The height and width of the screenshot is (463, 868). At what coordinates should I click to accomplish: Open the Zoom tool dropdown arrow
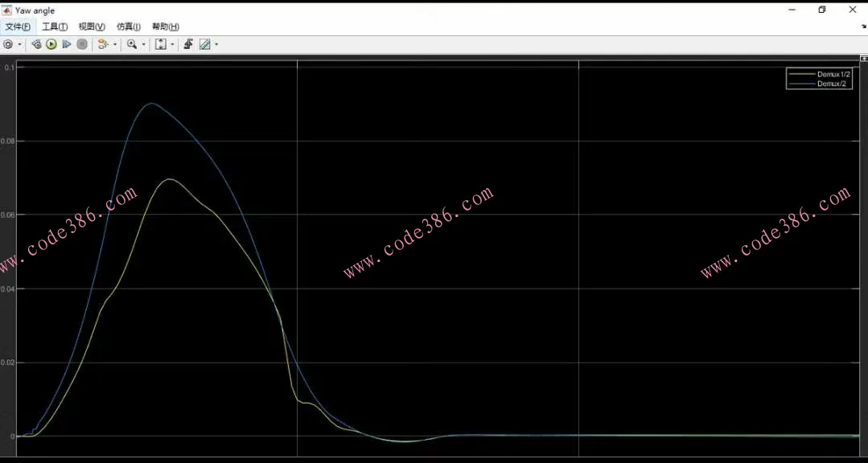144,44
